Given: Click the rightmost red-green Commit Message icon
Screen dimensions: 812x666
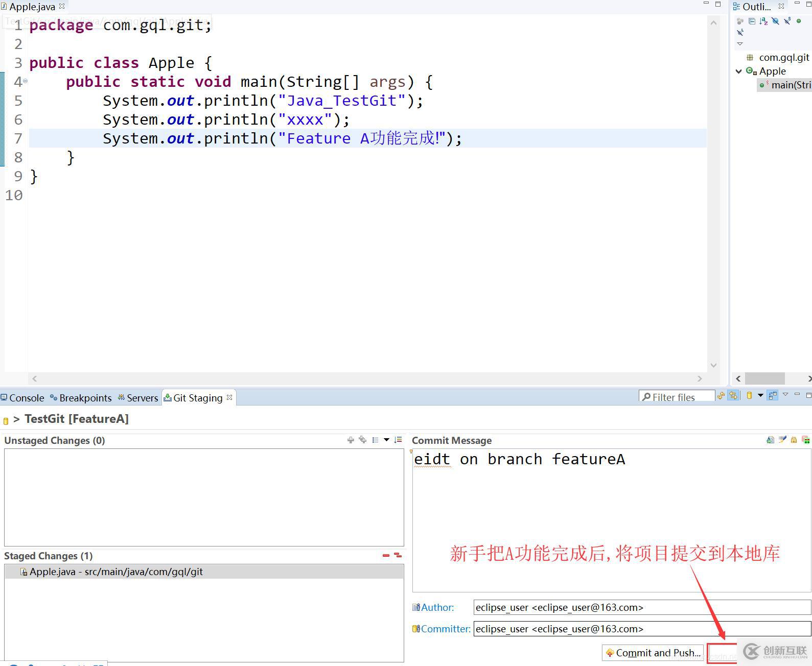Looking at the screenshot, I should pyautogui.click(x=806, y=440).
